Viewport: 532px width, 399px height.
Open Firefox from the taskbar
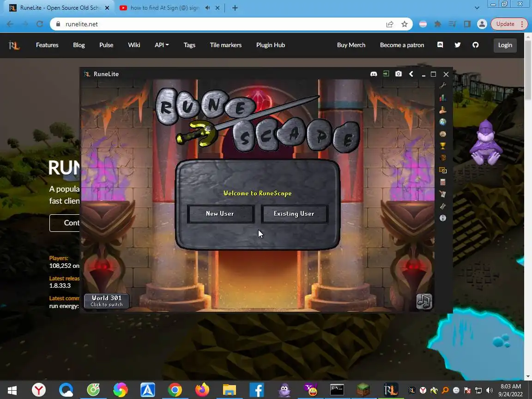(x=202, y=389)
